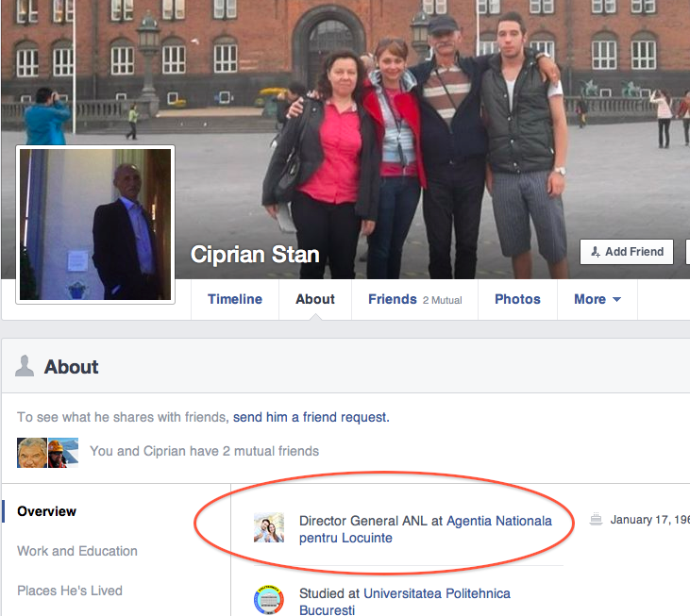Screen dimensions: 690x616
Task: Click the Agentia Nationala workplace icon
Action: pos(269,528)
